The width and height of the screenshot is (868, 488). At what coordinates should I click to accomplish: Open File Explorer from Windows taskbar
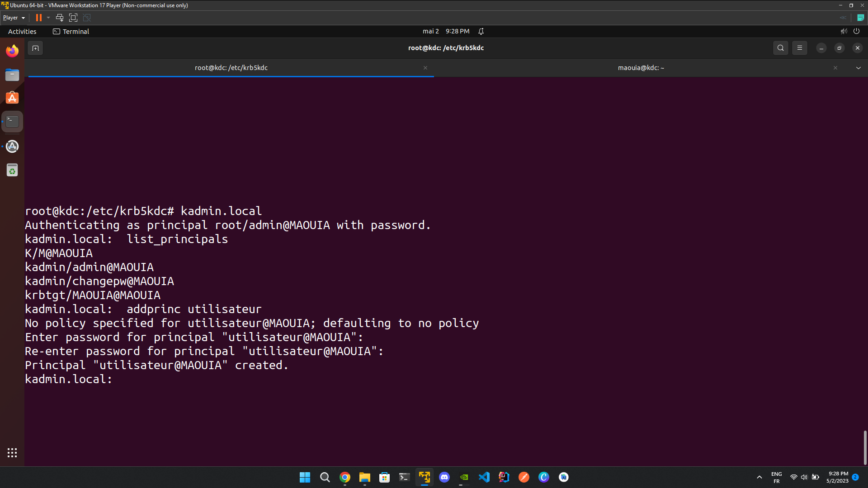tap(365, 477)
